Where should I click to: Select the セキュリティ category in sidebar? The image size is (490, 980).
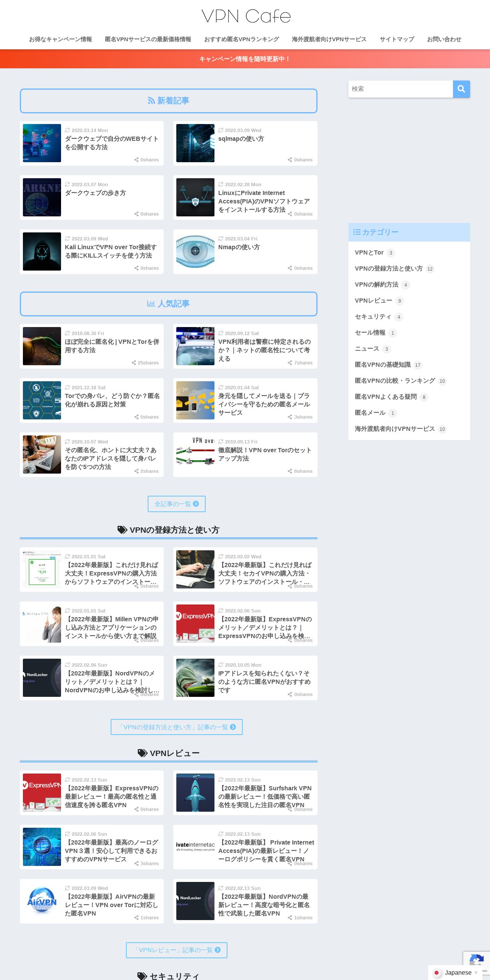373,317
